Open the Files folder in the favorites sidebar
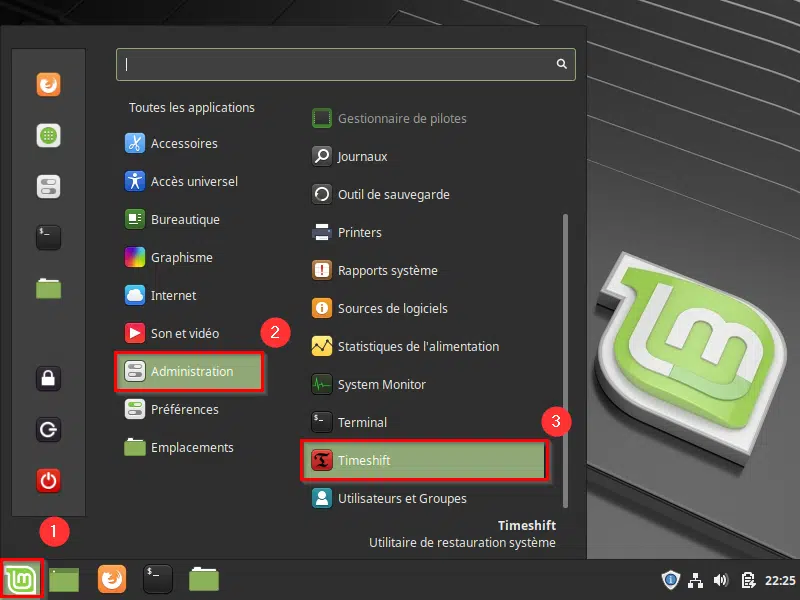Viewport: 800px width, 600px height. (x=48, y=288)
